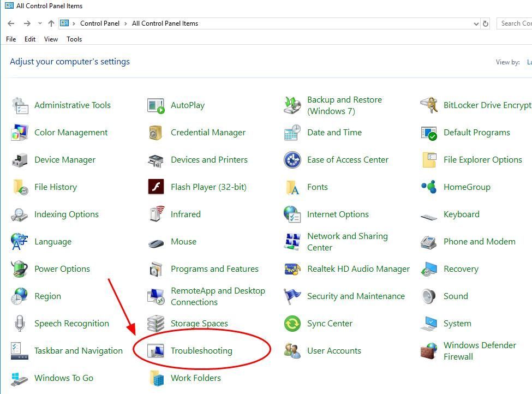This screenshot has height=394, width=532.
Task: Click the address bar refresh button
Action: pyautogui.click(x=486, y=23)
